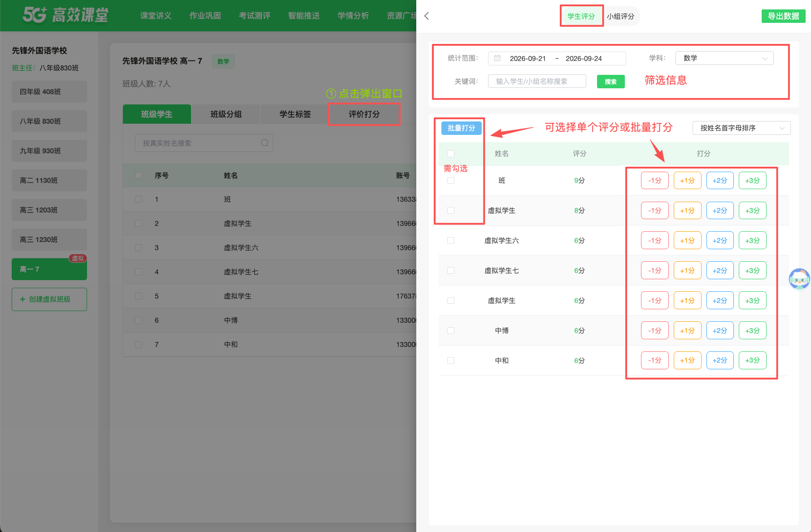Click the search magnifier in the student name search
The image size is (811, 532).
tap(265, 143)
